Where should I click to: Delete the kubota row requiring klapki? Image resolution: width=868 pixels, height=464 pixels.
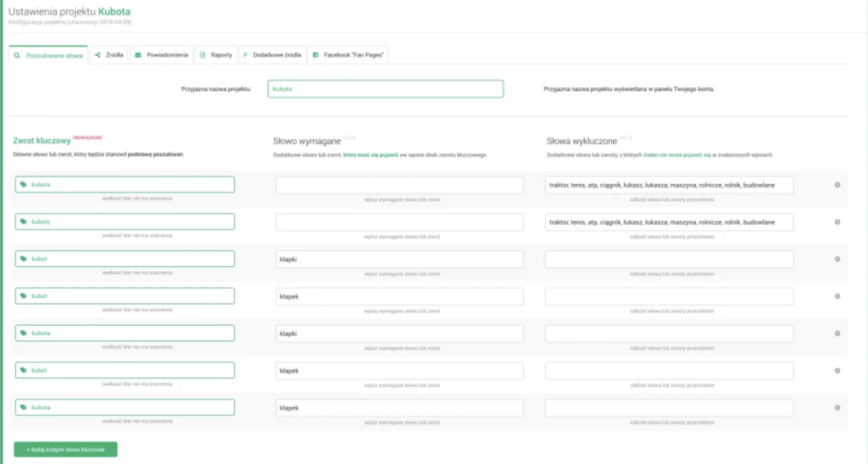coord(837,333)
